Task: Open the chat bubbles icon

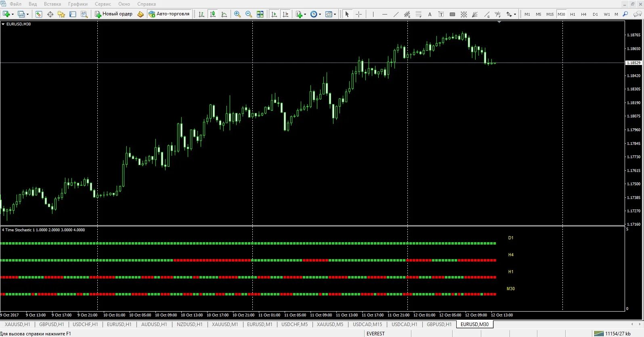Action: point(637,14)
